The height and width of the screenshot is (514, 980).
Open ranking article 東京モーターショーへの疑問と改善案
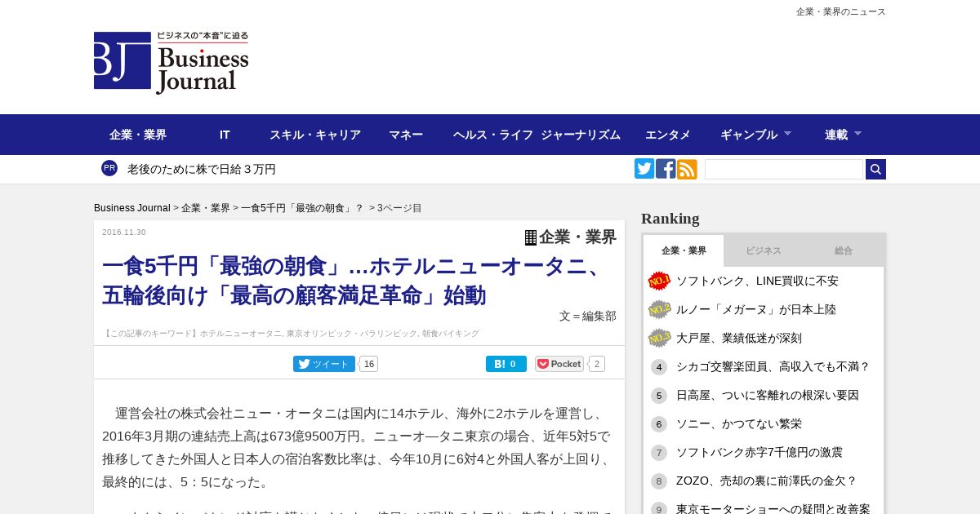point(773,508)
